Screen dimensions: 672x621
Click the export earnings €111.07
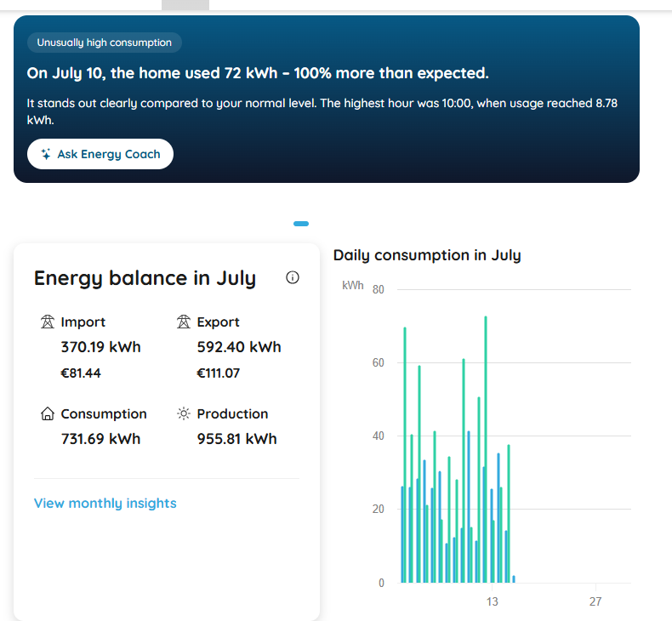[x=218, y=373]
